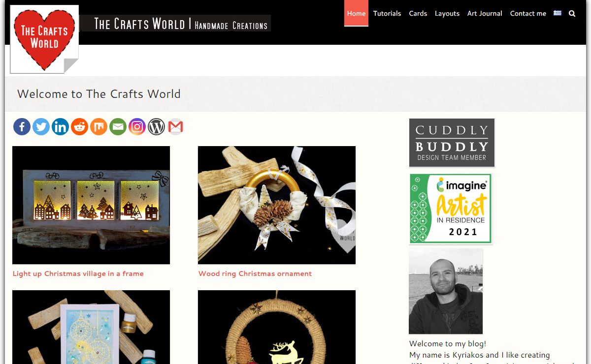The width and height of the screenshot is (591, 364).
Task: Open the Light up Christmas village link
Action: [78, 273]
